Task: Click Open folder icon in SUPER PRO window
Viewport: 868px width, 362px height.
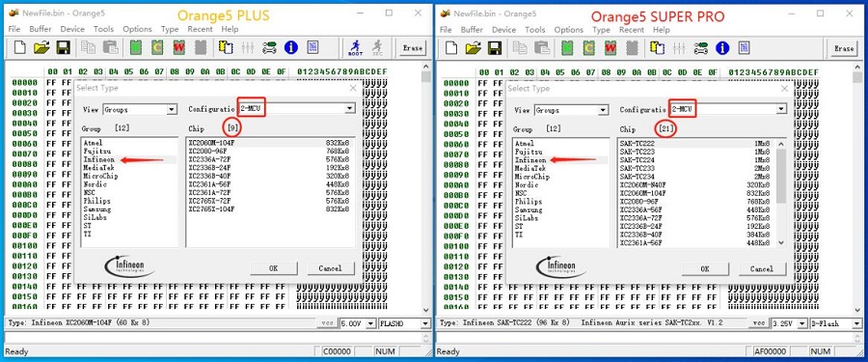Action: click(x=473, y=47)
